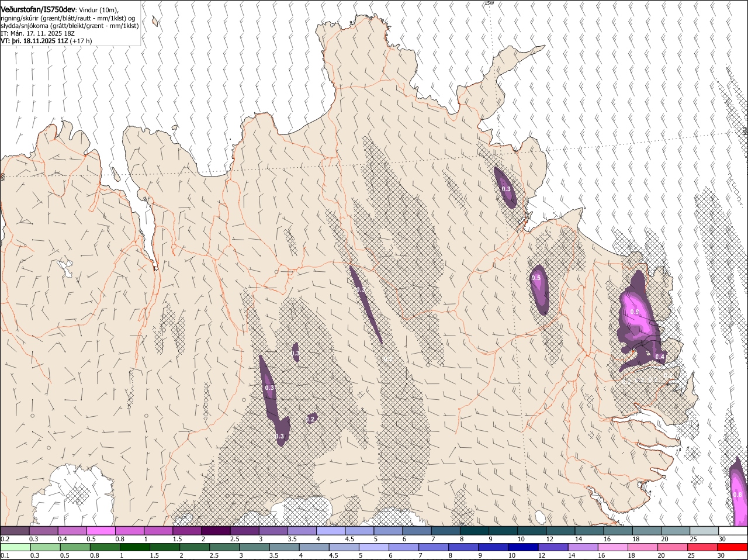Select the 1 dark green swatch in rain legend
Image resolution: width=748 pixels, height=560 pixels.
point(134,547)
